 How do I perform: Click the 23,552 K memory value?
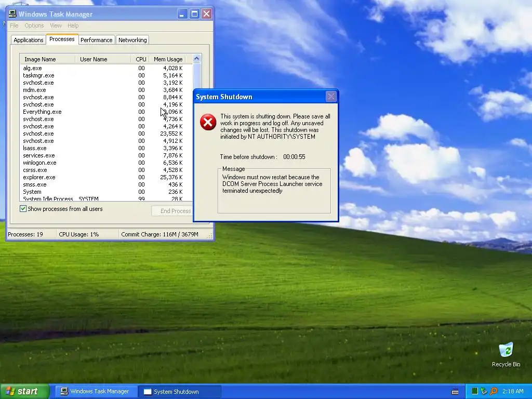(x=171, y=134)
